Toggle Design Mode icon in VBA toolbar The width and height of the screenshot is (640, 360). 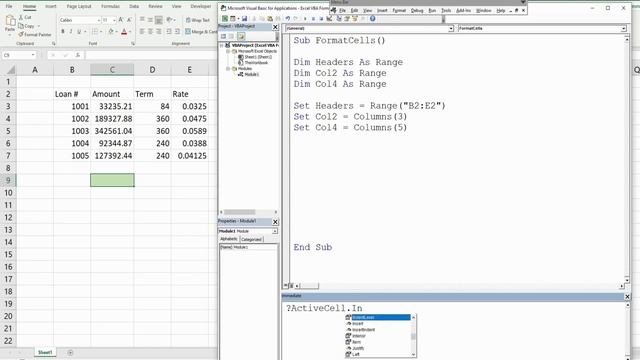tap(329, 18)
